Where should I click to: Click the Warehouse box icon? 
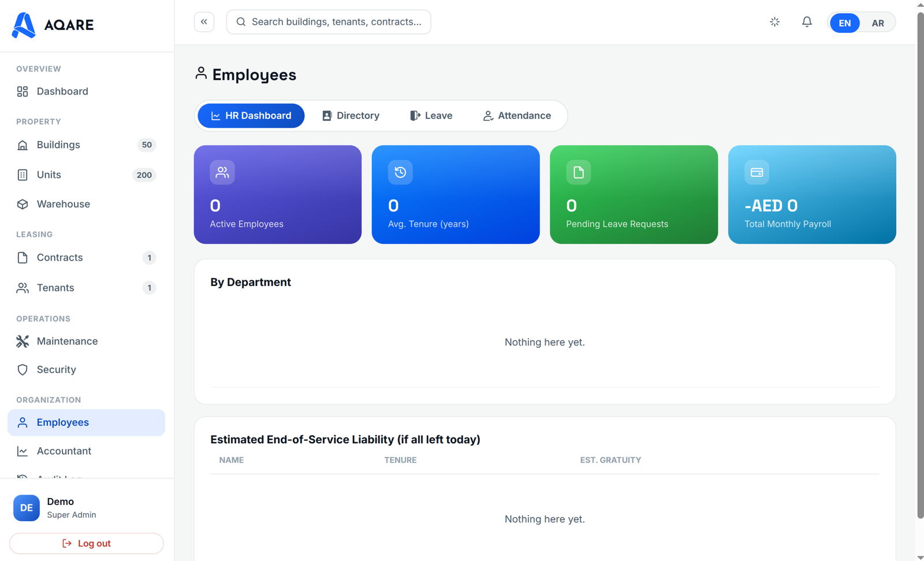point(23,205)
